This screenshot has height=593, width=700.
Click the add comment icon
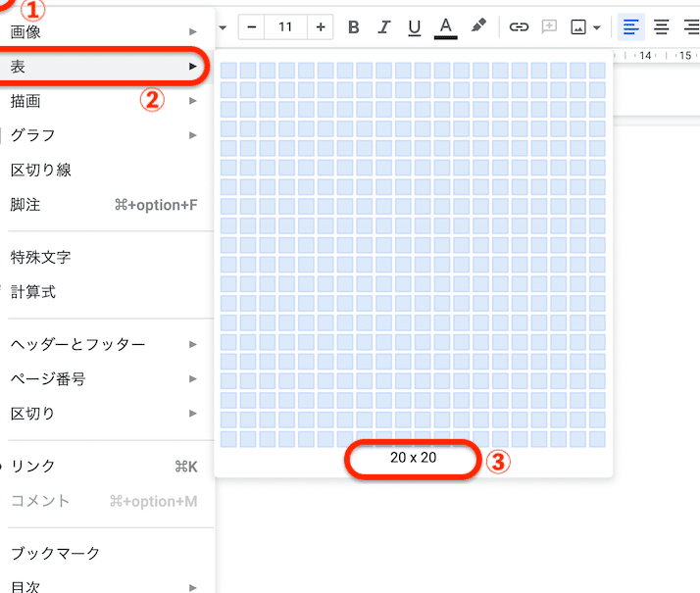(549, 26)
